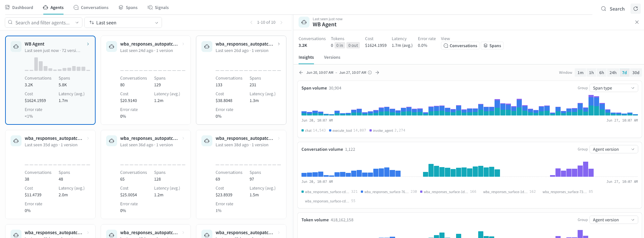The height and width of the screenshot is (238, 644).
Task: Toggle wba_responses_surface-cd… 321 legend entry
Action: [329, 192]
